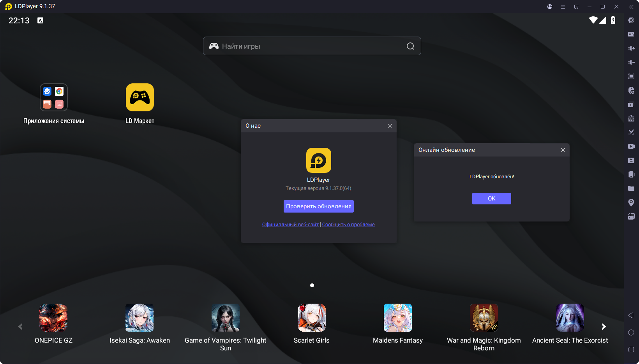Launch Scarlet Girls game thumbnail

311,318
